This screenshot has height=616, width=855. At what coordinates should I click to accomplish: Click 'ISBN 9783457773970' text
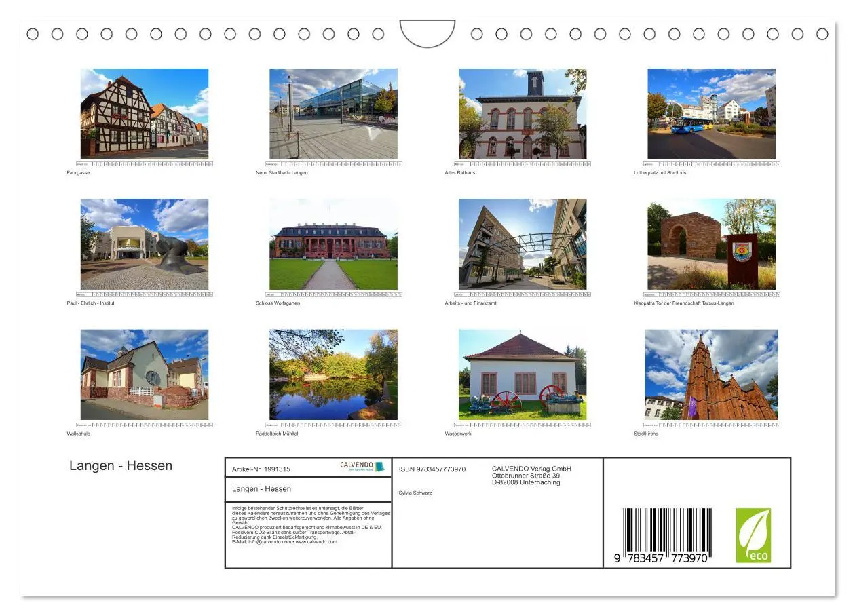[x=432, y=469]
